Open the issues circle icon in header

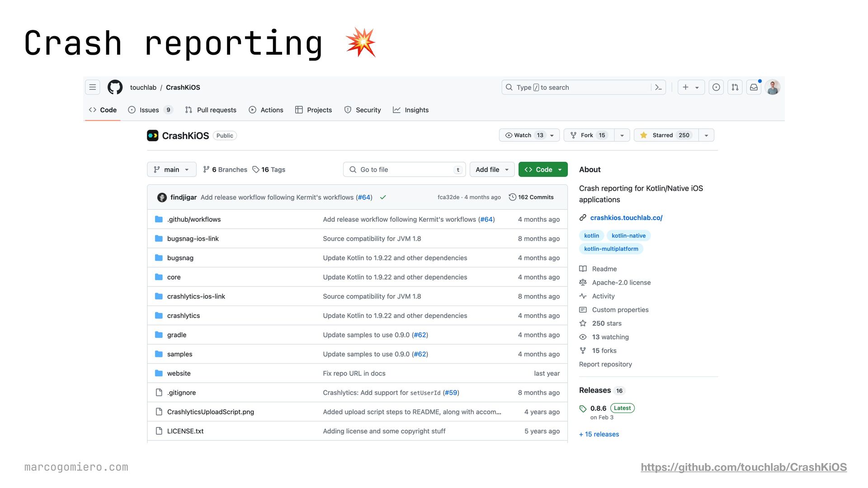click(x=716, y=87)
